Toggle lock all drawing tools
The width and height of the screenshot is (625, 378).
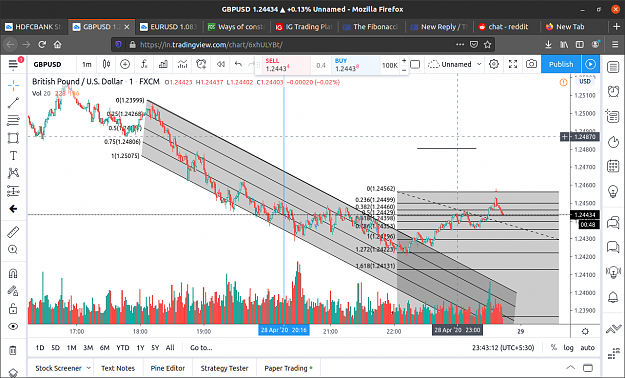[x=13, y=309]
